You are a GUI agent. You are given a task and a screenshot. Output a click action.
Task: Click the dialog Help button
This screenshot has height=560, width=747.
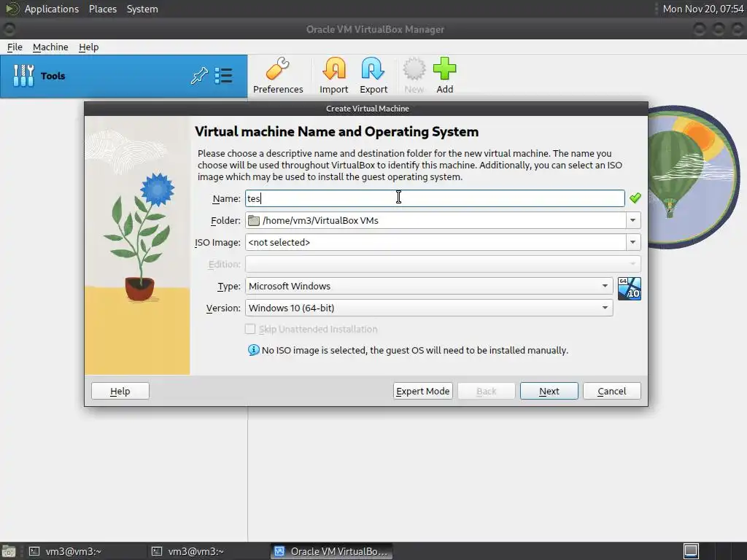point(120,391)
